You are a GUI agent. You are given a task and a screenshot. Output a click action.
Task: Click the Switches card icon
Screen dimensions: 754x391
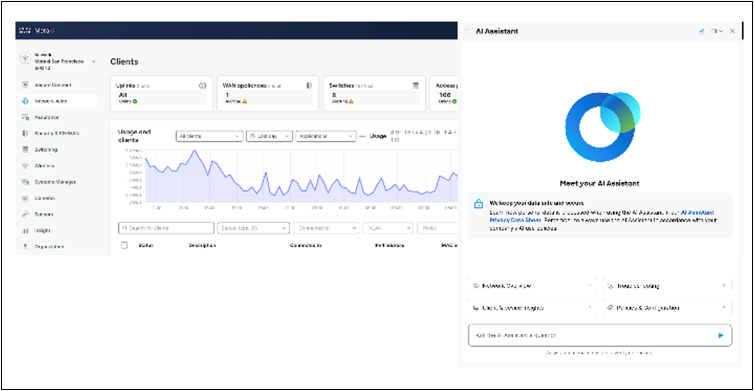416,85
